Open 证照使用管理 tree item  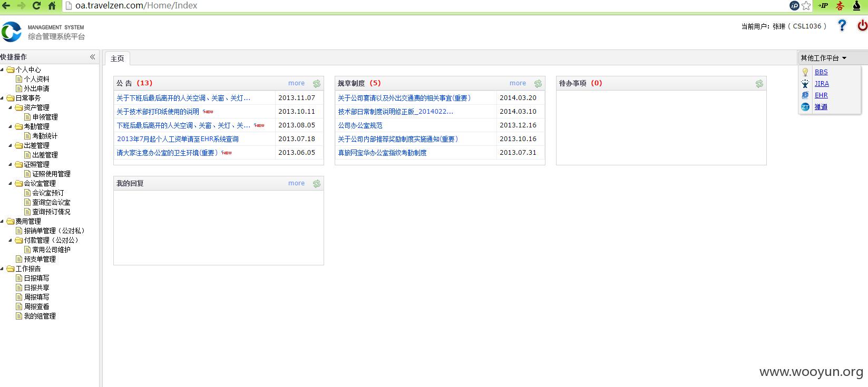pyautogui.click(x=51, y=174)
